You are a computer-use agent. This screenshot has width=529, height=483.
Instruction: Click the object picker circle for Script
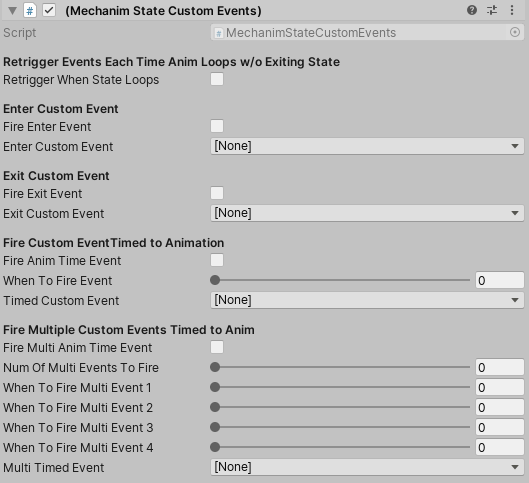click(514, 32)
